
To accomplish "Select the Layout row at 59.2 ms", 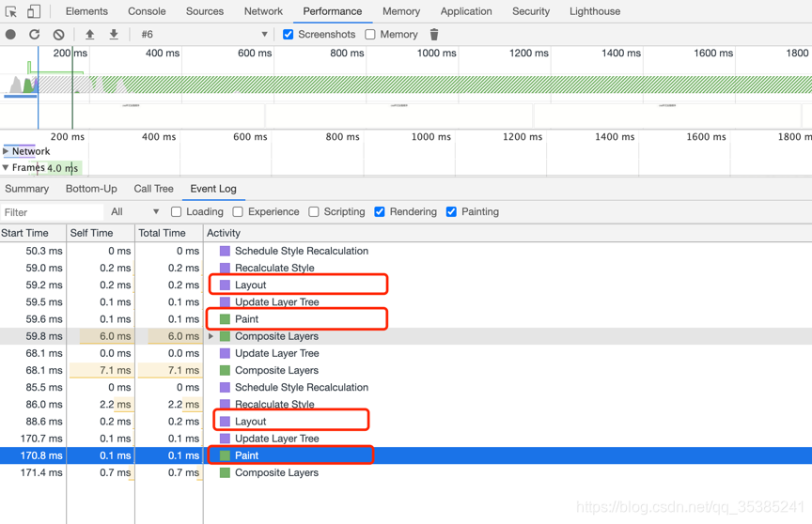I will point(406,285).
